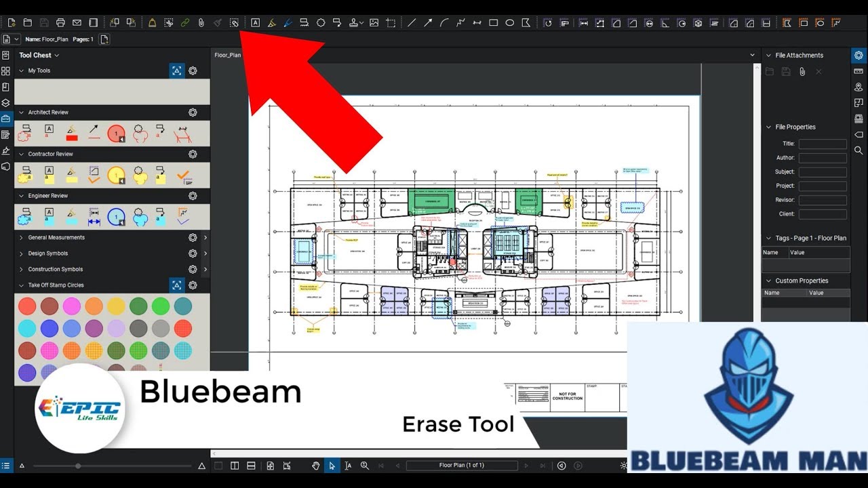
Task: Collapse the Architect Review tool set
Action: pos(21,113)
